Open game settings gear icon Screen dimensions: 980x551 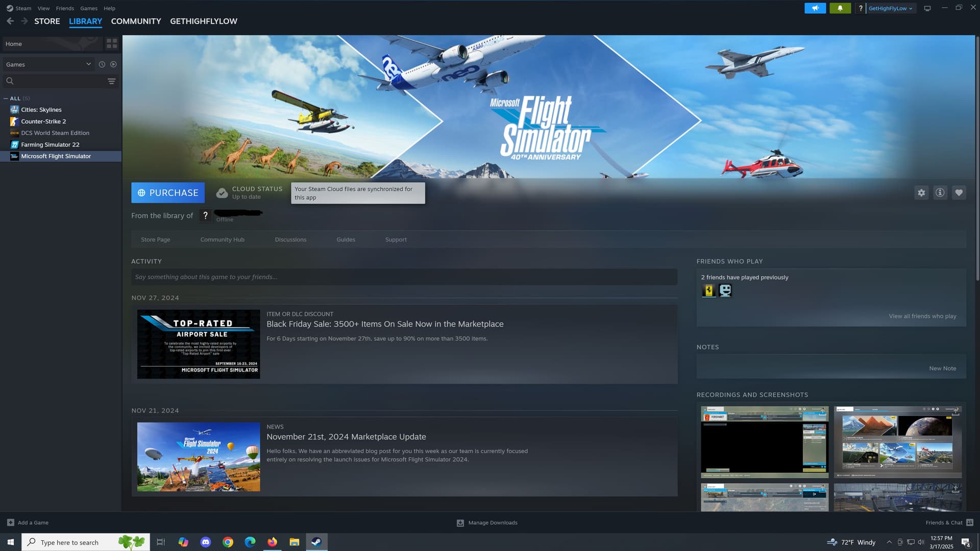coord(921,193)
